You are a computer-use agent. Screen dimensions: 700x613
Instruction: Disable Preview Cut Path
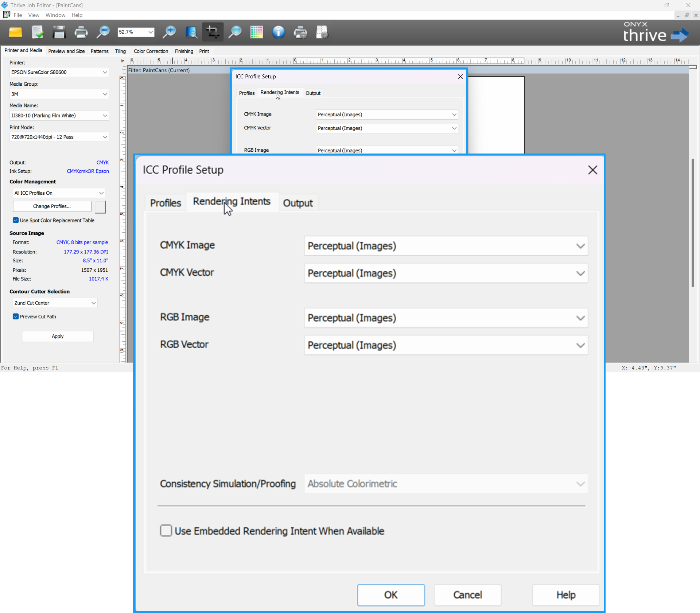tap(16, 317)
